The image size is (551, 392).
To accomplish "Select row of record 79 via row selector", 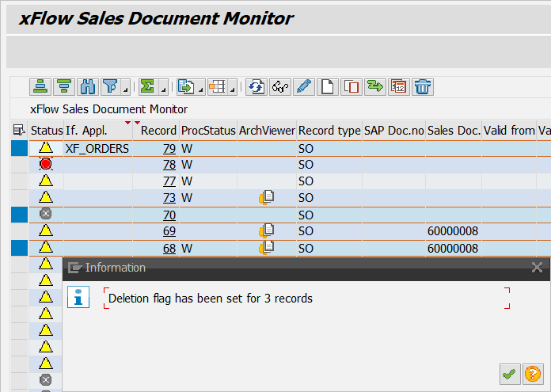I will pos(19,148).
